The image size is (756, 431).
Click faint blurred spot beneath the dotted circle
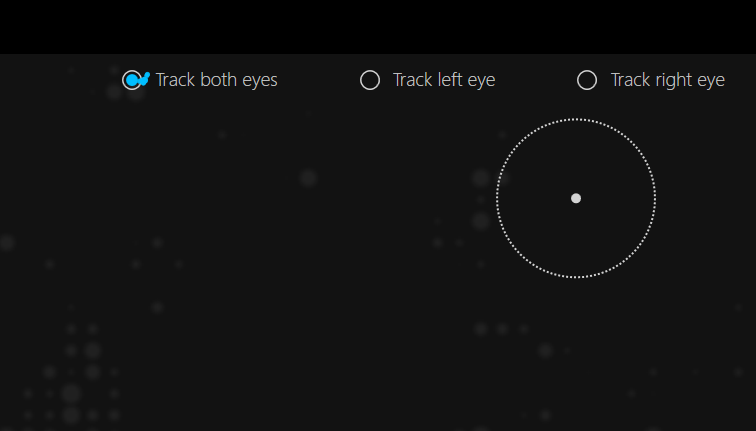click(x=545, y=350)
